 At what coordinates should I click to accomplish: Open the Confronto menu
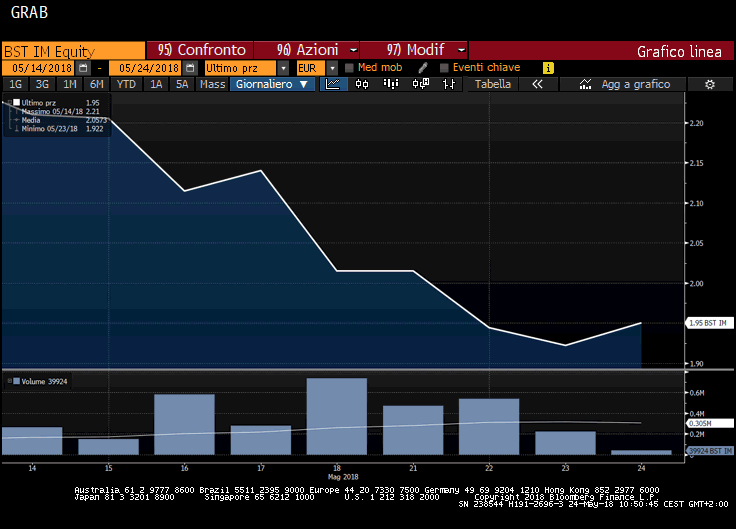click(200, 50)
